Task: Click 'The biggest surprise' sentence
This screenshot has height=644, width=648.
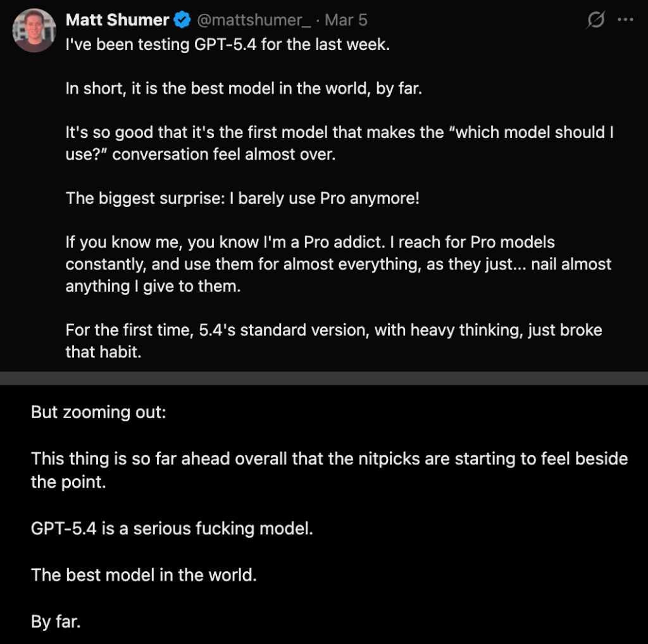Action: pyautogui.click(x=242, y=198)
